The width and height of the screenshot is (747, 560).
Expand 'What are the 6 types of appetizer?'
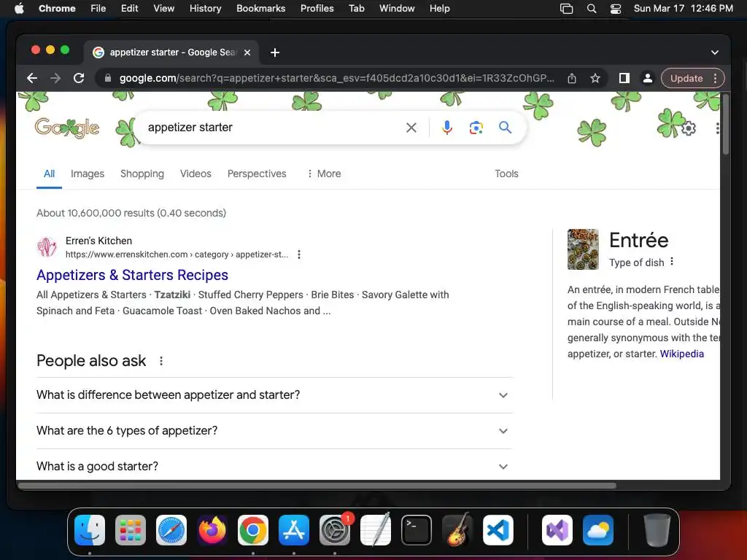click(x=274, y=430)
